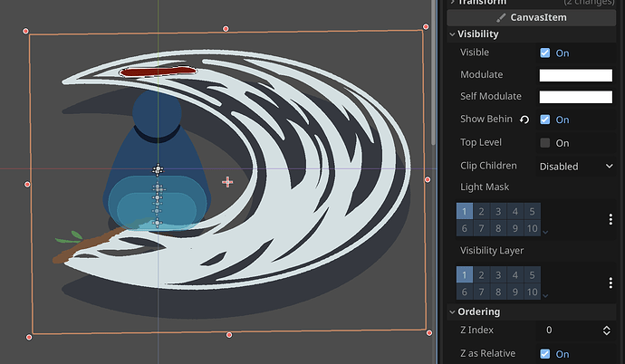Enable Visibility Layer bit 7
This screenshot has width=625, height=364.
(x=481, y=292)
